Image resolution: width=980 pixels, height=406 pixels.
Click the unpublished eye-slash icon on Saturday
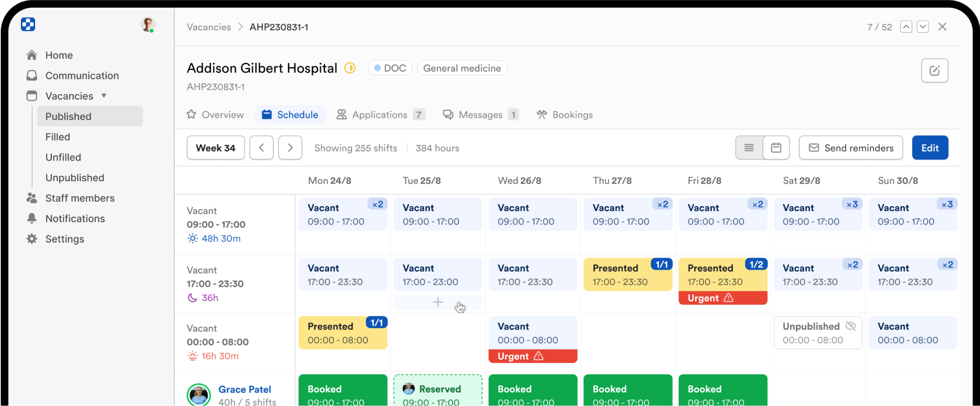pyautogui.click(x=851, y=326)
